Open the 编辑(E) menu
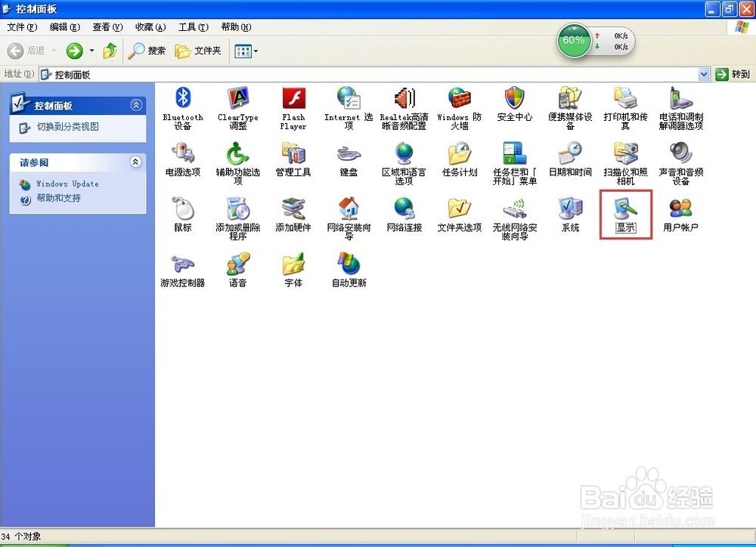This screenshot has width=756, height=547. pos(64,27)
